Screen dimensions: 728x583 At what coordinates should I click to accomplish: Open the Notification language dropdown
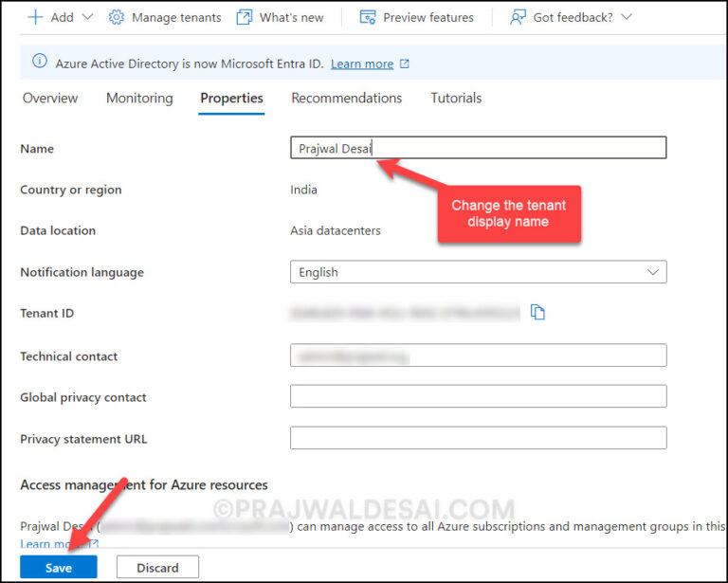pyautogui.click(x=478, y=272)
